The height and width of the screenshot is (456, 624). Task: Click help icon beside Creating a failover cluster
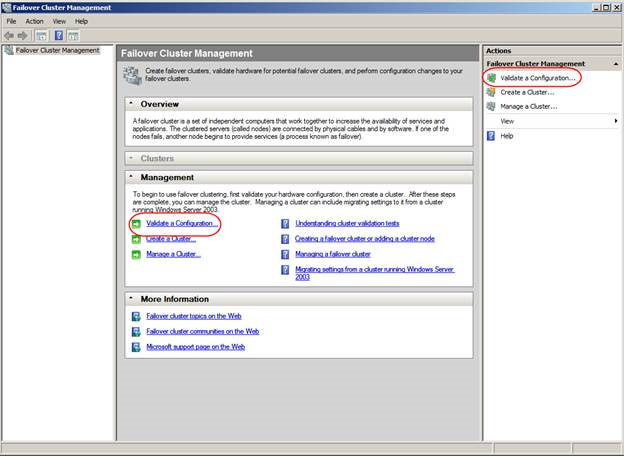285,239
